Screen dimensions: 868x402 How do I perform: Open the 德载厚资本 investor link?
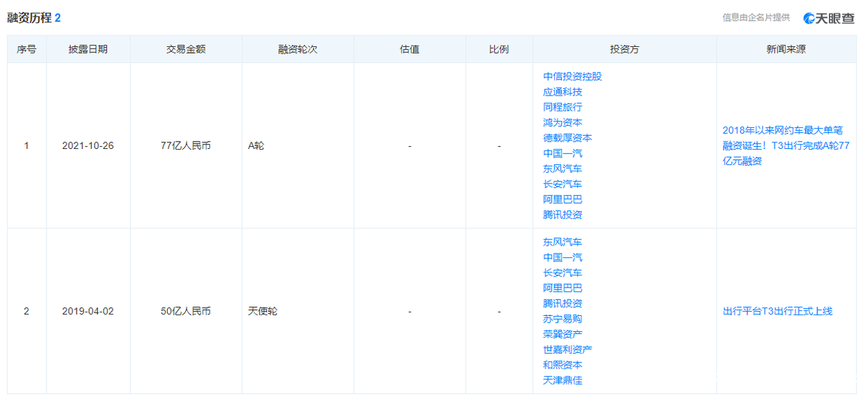coord(568,138)
